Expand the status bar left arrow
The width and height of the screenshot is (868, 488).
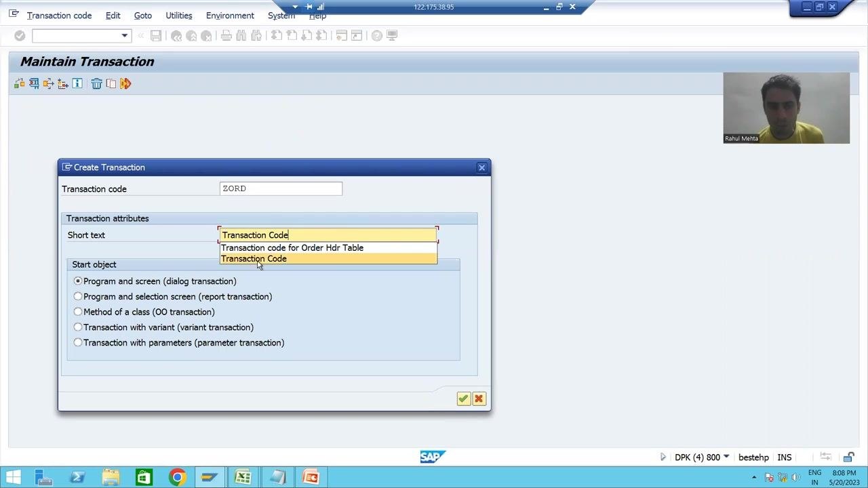click(x=663, y=457)
